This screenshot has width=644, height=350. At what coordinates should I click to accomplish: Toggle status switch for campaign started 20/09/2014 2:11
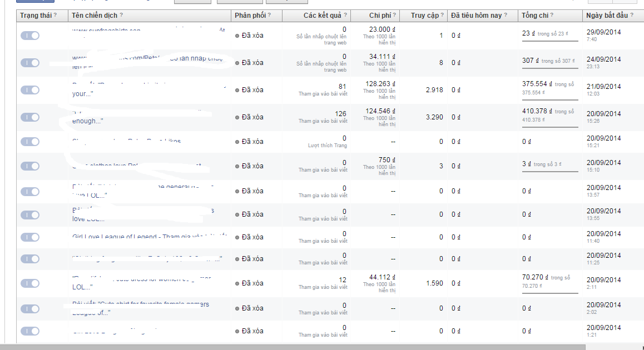pos(30,283)
